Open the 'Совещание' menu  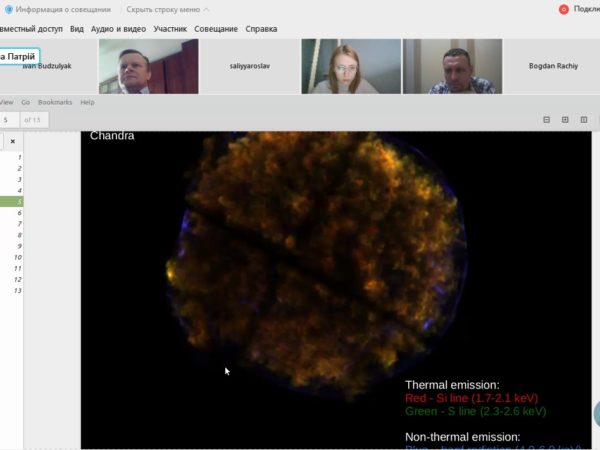click(x=216, y=29)
